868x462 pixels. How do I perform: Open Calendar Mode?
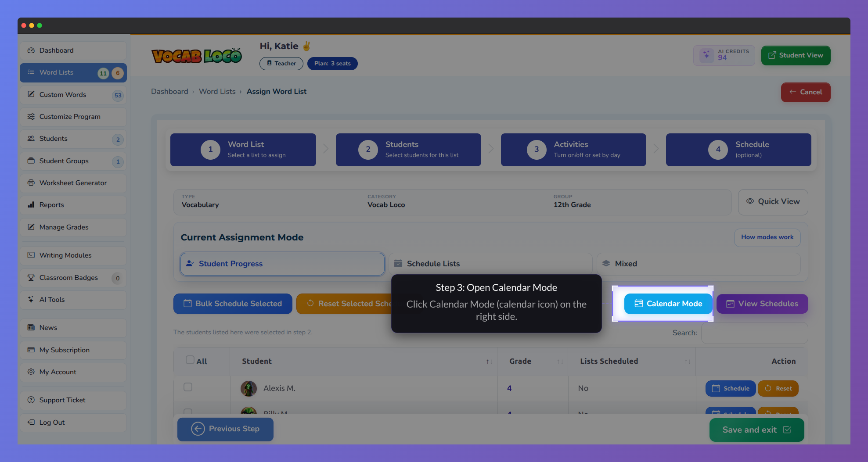668,304
